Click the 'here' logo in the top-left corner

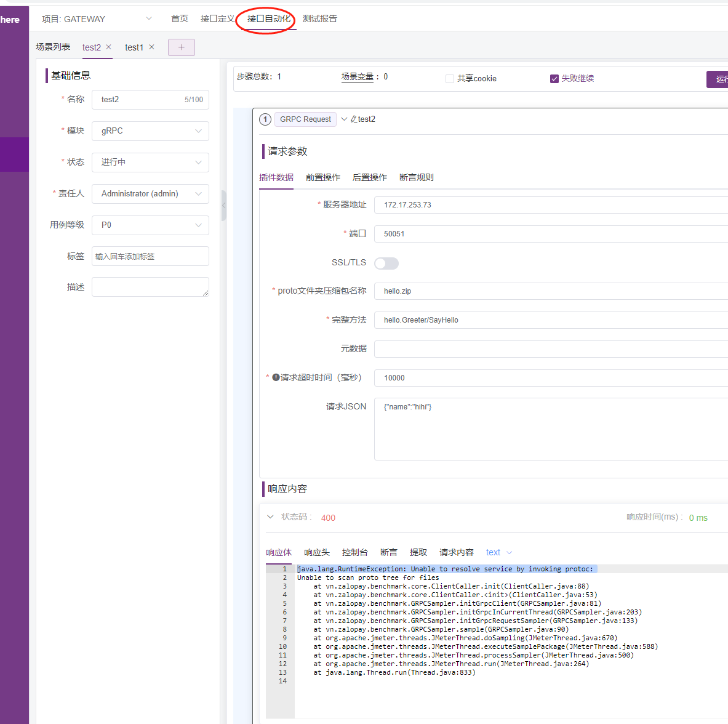point(9,19)
